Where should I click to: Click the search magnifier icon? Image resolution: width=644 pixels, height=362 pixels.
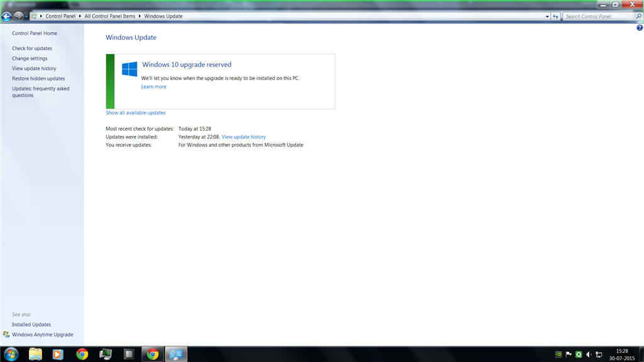[x=639, y=16]
